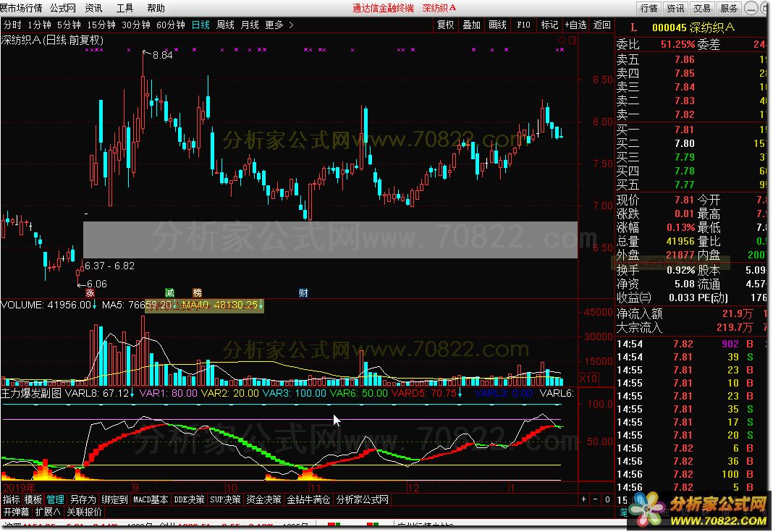This screenshot has width=773, height=532.
Task: Expand the 更多 periods dropdown
Action: coord(279,25)
